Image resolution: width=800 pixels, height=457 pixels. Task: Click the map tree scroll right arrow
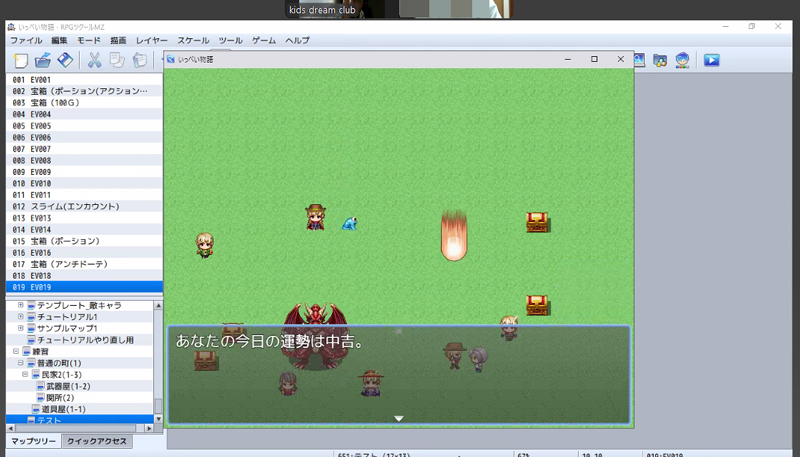(x=149, y=428)
